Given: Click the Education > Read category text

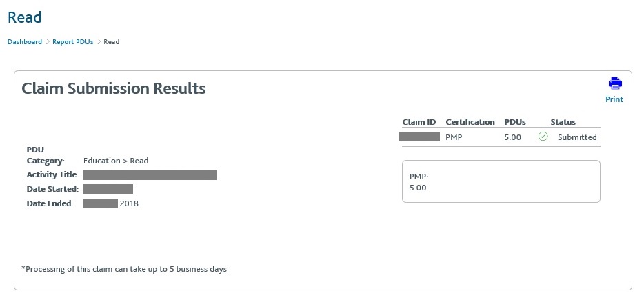Looking at the screenshot, I should (x=116, y=161).
